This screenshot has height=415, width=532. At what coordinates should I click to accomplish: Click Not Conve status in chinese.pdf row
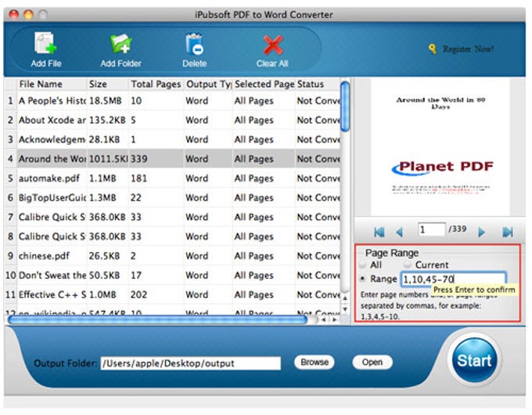(318, 256)
